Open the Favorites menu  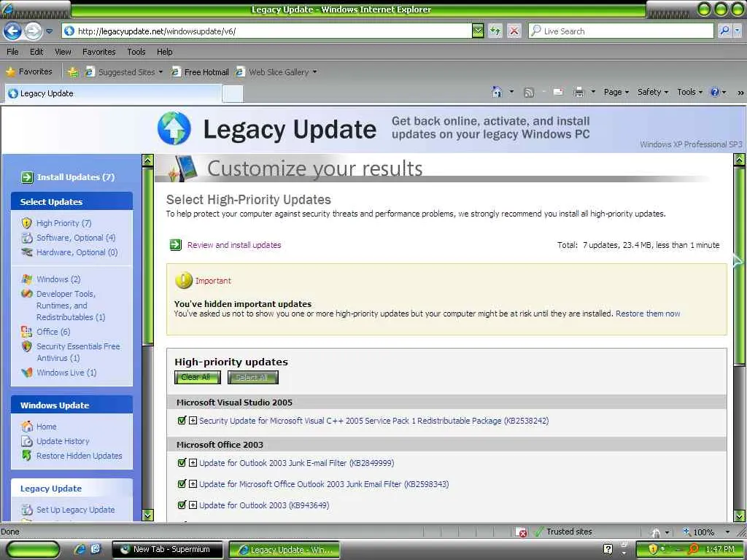(x=99, y=52)
